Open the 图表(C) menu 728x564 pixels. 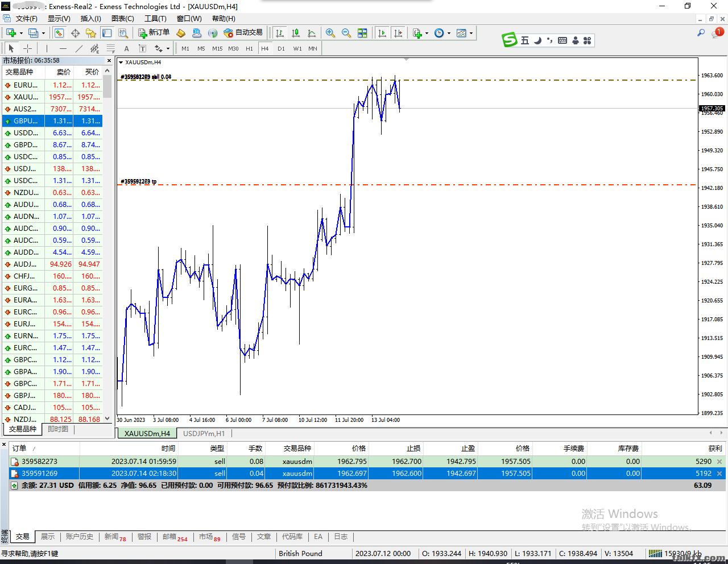pyautogui.click(x=123, y=19)
